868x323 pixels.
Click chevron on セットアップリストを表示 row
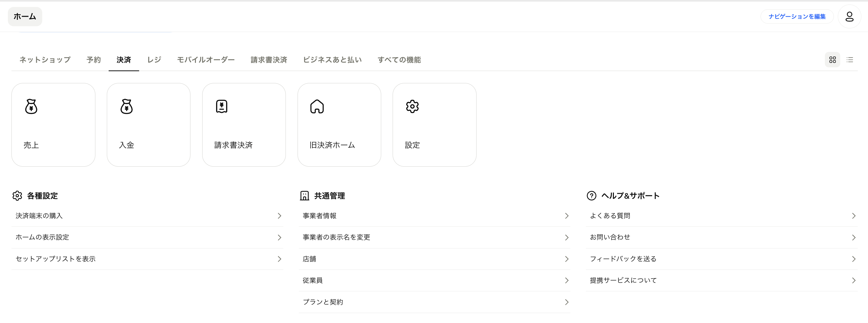point(279,259)
